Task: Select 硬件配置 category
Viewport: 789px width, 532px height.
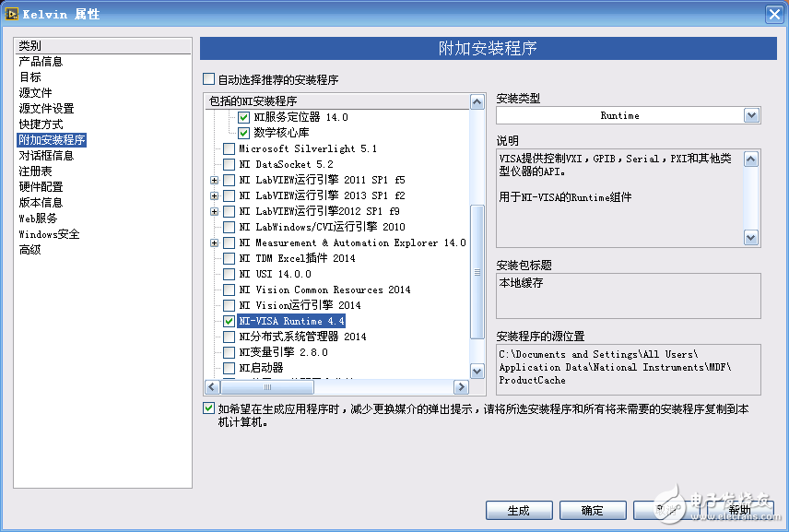Action: [41, 187]
